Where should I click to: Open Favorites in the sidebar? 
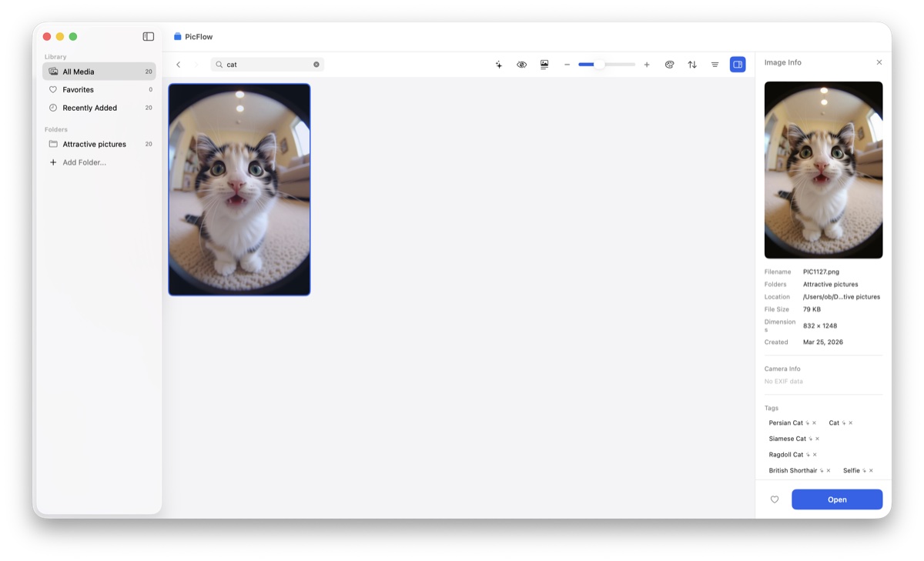(x=99, y=89)
